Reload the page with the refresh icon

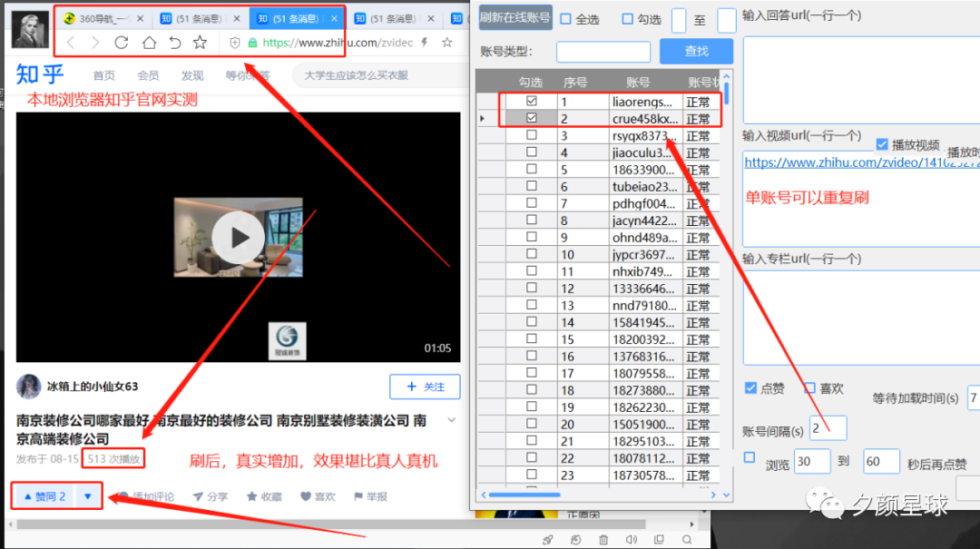(x=122, y=43)
